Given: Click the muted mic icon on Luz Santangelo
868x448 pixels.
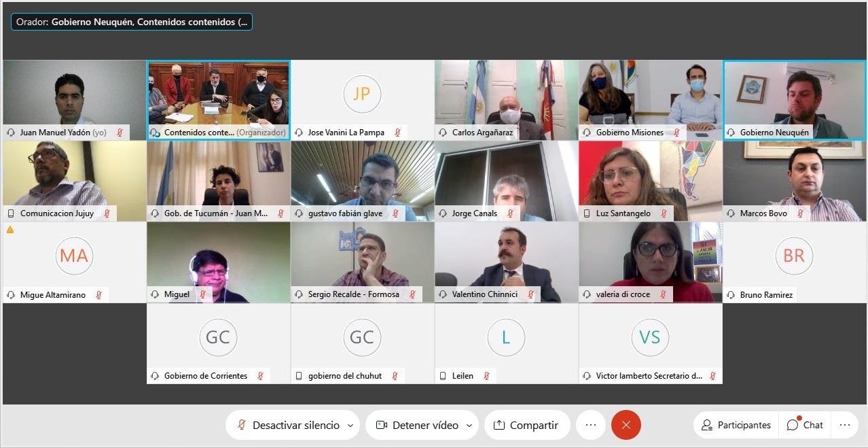Looking at the screenshot, I should pyautogui.click(x=664, y=213).
